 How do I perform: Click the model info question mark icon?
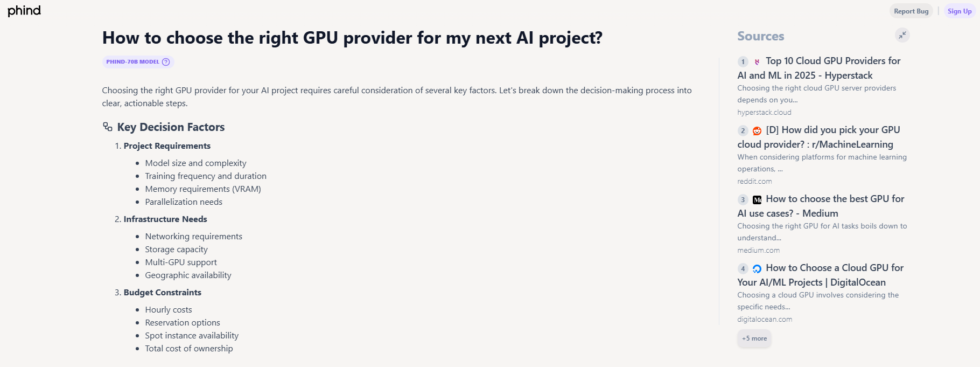166,62
